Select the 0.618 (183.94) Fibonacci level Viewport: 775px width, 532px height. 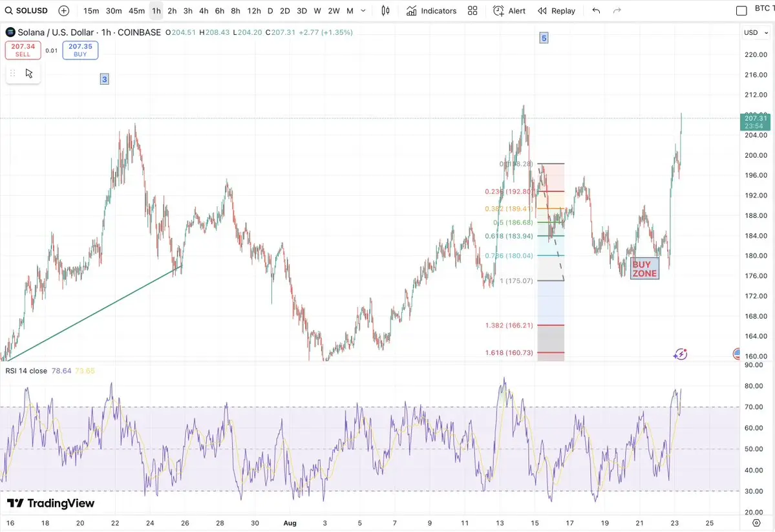tap(509, 236)
